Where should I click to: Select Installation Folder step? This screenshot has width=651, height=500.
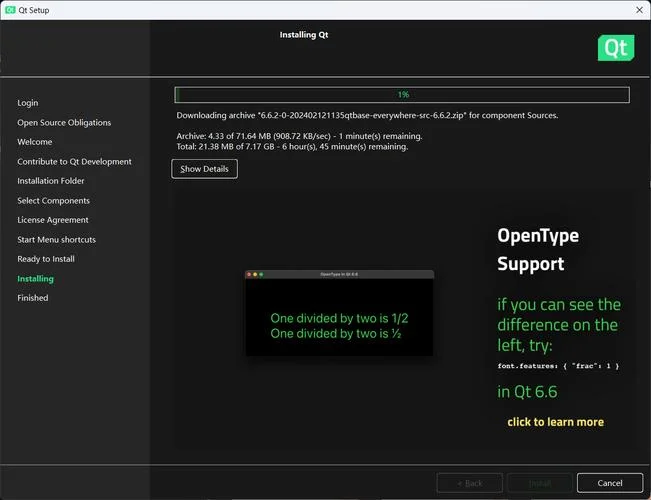(x=51, y=181)
